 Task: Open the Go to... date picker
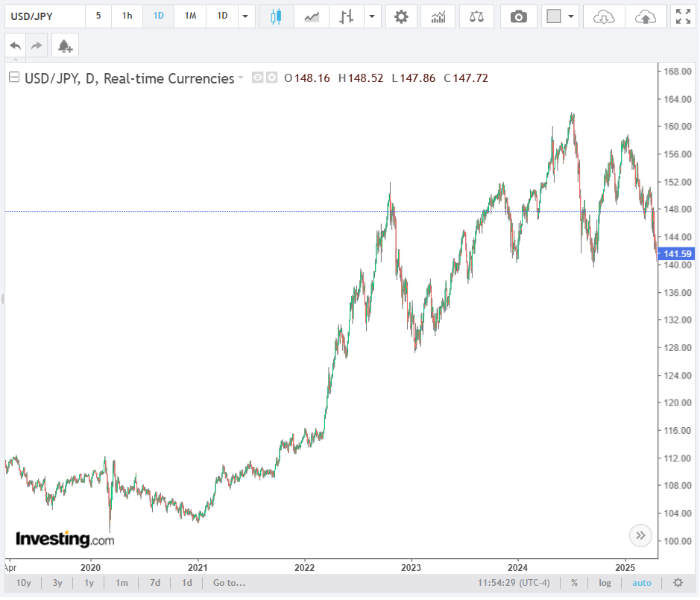coord(229,583)
